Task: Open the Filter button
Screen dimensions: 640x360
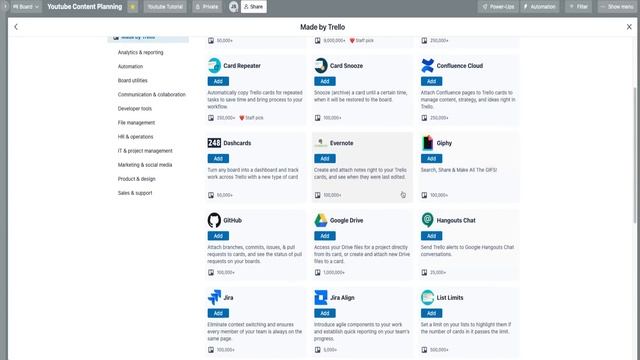Action: [x=579, y=7]
